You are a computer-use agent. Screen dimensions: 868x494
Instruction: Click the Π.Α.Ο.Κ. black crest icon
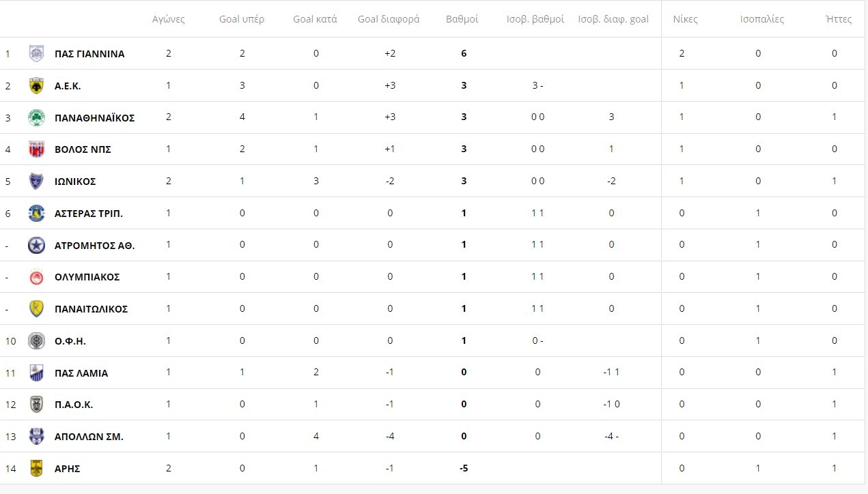[36, 404]
